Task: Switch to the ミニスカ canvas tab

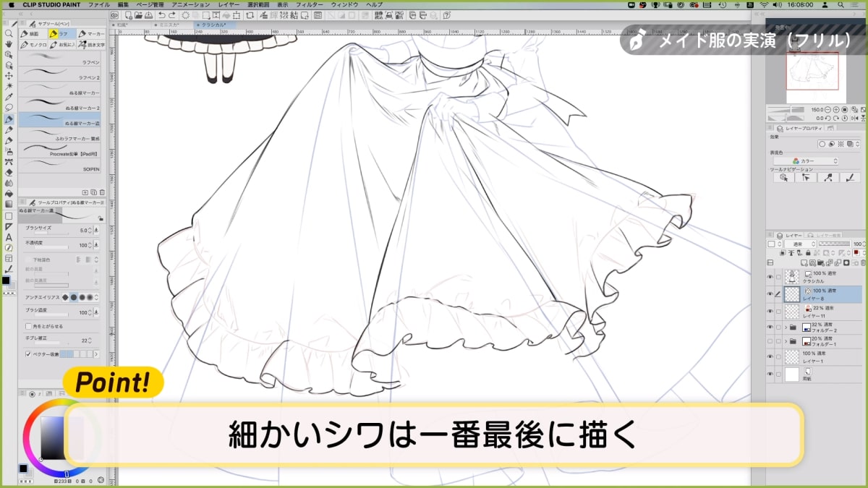Action: point(168,24)
